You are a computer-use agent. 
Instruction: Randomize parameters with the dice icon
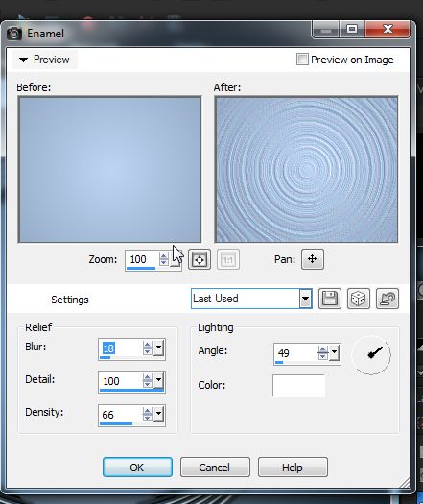point(359,299)
